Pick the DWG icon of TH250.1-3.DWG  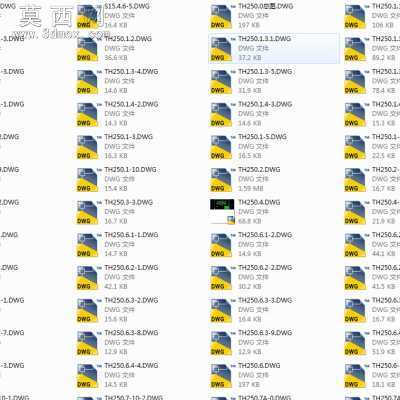87,147
